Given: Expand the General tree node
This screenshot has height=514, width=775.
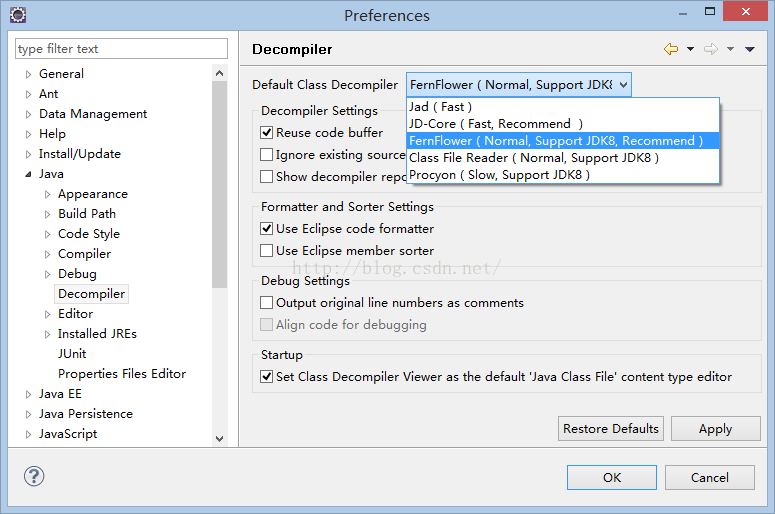Looking at the screenshot, I should 28,74.
